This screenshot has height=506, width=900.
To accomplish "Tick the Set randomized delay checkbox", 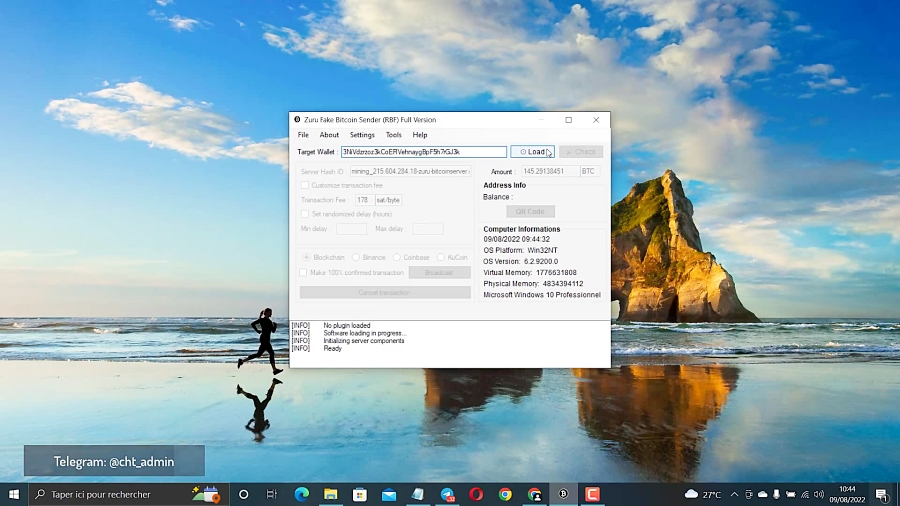I will coord(305,214).
